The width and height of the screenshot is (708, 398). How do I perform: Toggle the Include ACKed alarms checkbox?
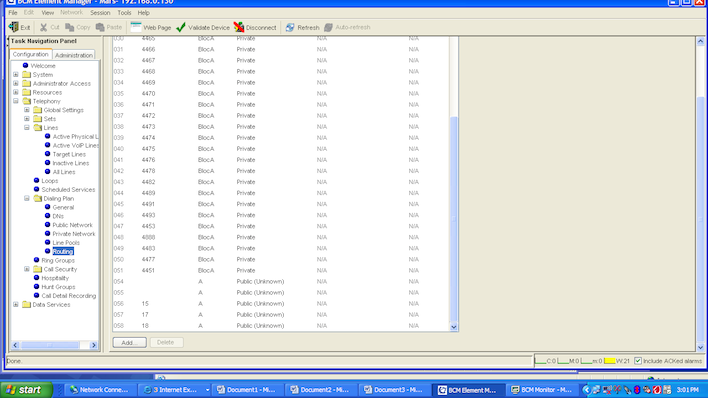pos(638,361)
